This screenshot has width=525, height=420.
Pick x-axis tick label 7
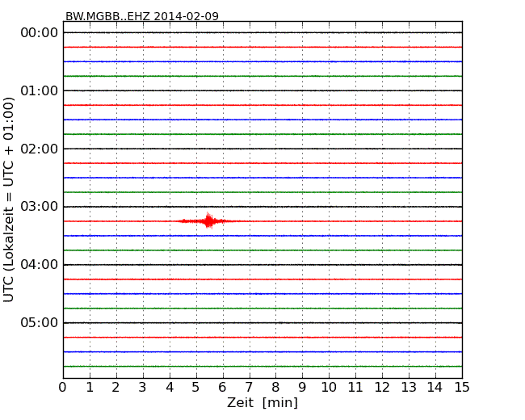249,388
